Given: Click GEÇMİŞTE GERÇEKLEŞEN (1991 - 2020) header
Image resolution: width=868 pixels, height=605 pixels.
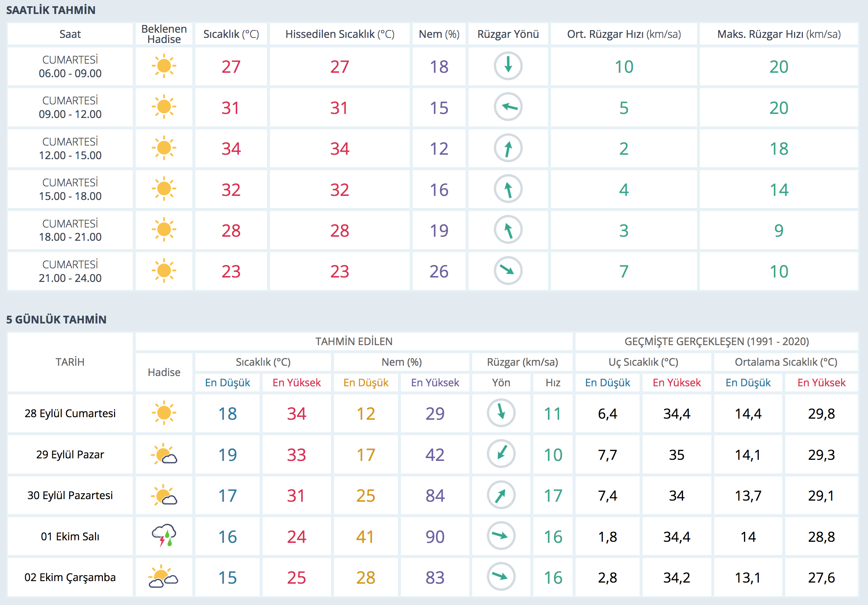Looking at the screenshot, I should (x=716, y=341).
